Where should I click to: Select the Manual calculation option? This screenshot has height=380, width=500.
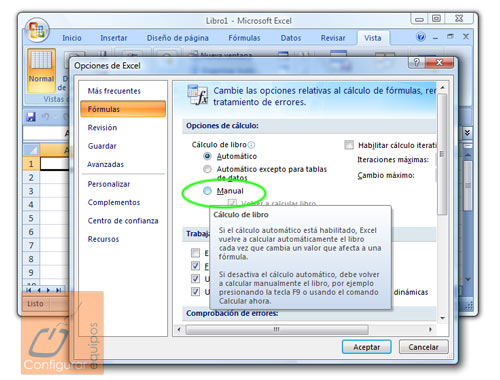207,191
